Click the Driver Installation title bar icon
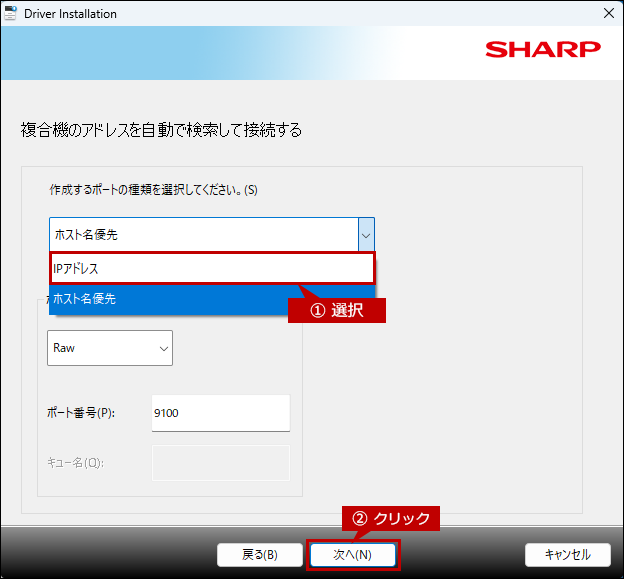The width and height of the screenshot is (624, 579). click(11, 14)
